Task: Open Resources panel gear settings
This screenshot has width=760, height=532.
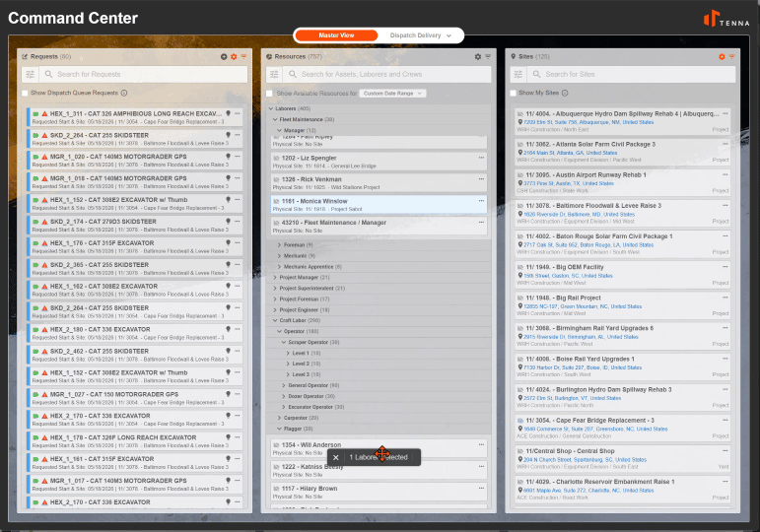Action: point(478,57)
